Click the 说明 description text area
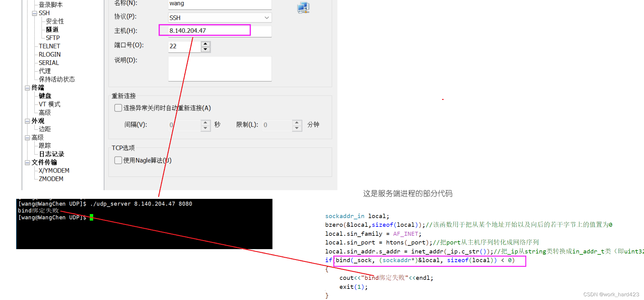 [220, 69]
